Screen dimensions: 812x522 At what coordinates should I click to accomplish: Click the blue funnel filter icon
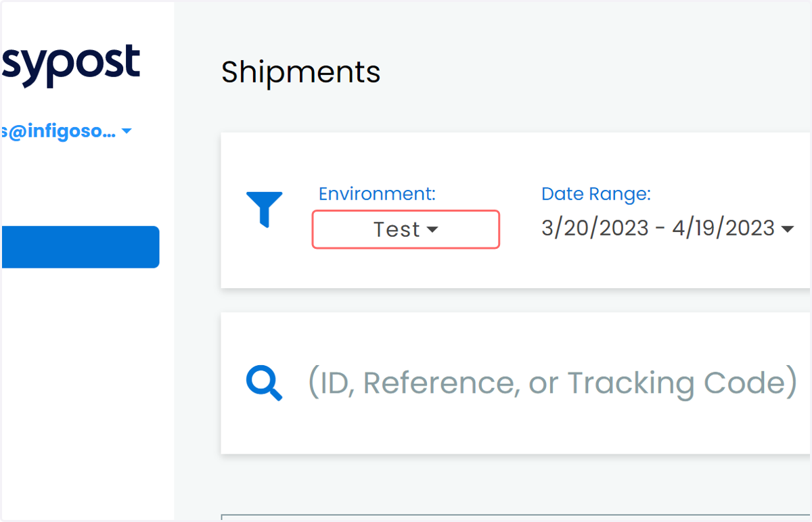coord(265,210)
